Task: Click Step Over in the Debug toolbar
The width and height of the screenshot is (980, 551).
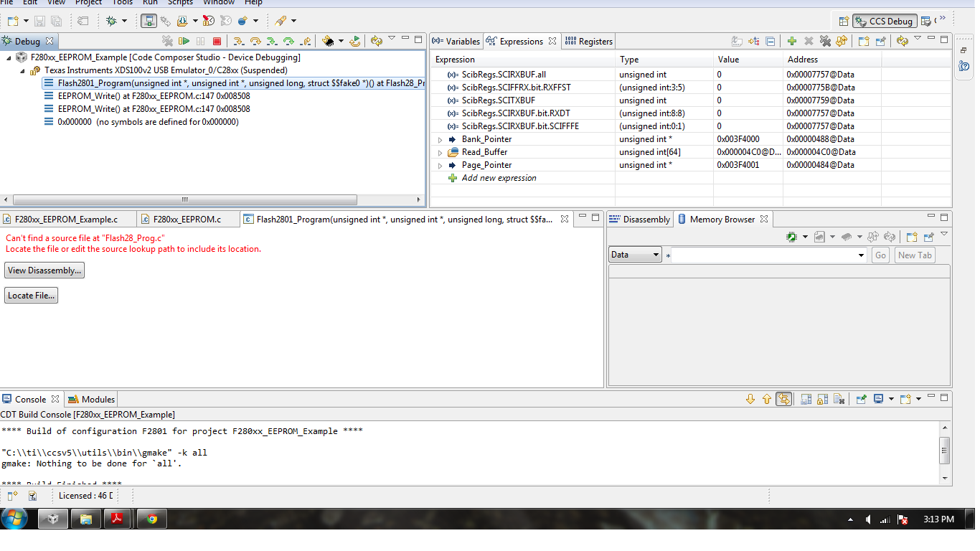Action: pyautogui.click(x=255, y=42)
